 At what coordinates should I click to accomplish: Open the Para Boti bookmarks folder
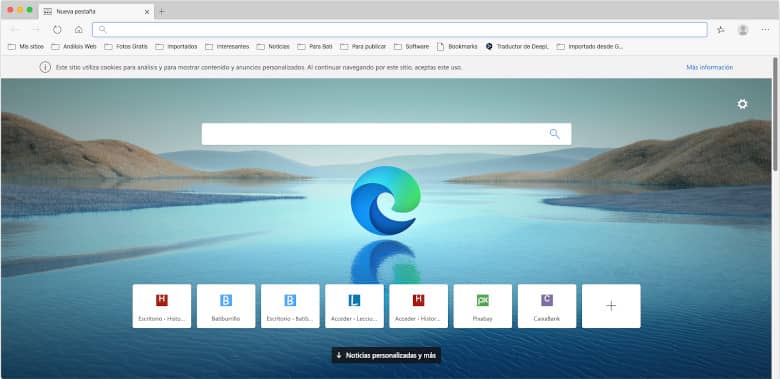(x=315, y=46)
